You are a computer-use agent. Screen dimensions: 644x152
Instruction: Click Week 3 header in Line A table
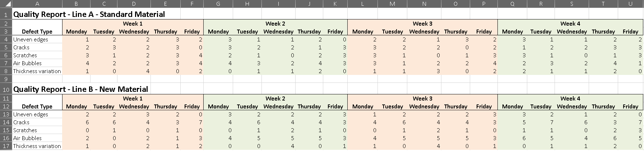(x=422, y=24)
